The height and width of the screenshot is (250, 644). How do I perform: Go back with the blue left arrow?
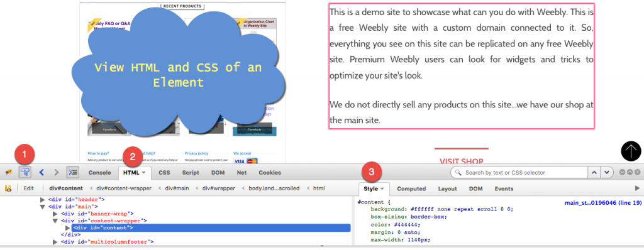pyautogui.click(x=41, y=172)
